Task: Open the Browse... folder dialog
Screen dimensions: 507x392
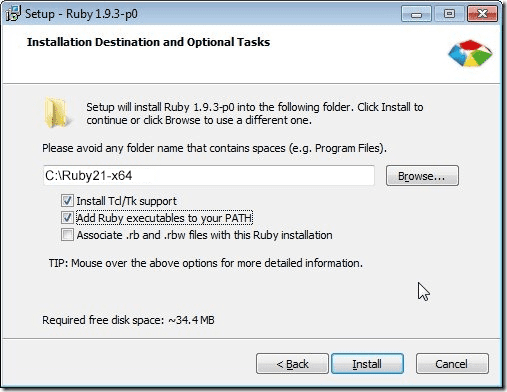Action: [x=422, y=176]
